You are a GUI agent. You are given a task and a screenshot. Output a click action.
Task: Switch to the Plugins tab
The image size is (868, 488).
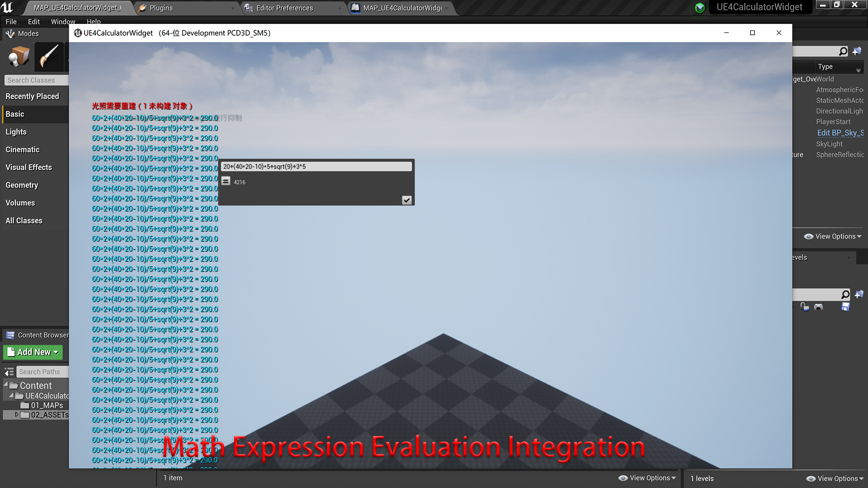click(160, 8)
